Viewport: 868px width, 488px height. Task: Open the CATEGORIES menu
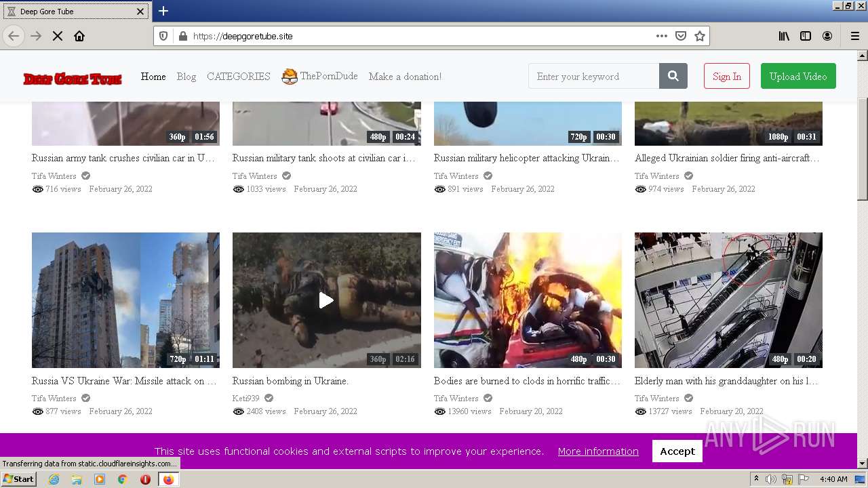(239, 77)
